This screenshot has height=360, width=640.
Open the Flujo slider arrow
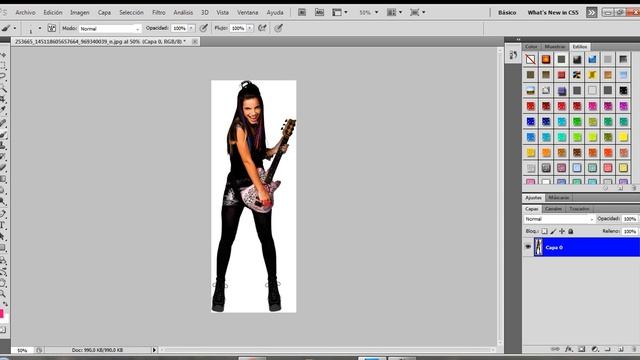[250, 28]
